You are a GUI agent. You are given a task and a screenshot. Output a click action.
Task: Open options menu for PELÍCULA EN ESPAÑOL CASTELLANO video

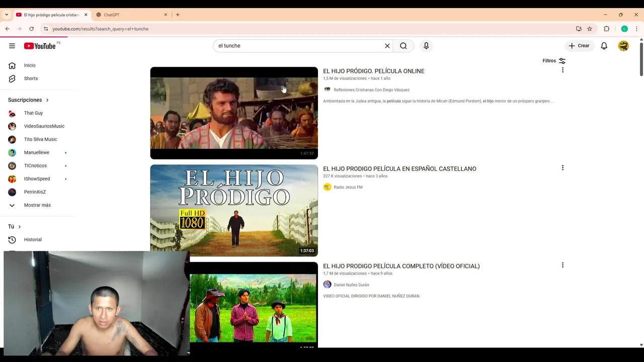tap(562, 168)
